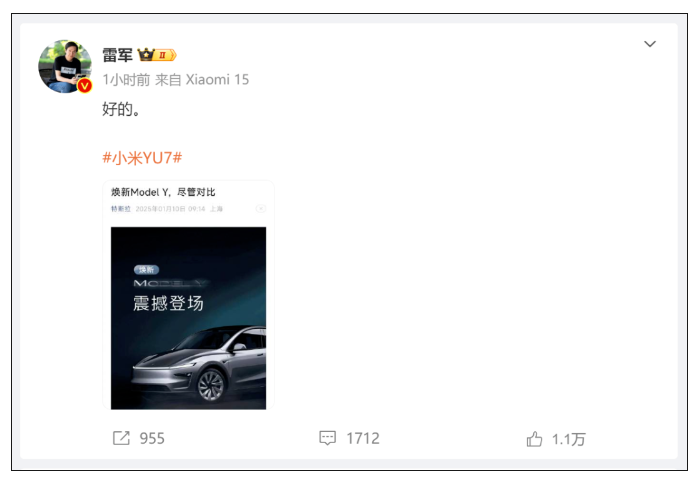Click the comment bubble icon
The image size is (699, 482).
pyautogui.click(x=328, y=438)
